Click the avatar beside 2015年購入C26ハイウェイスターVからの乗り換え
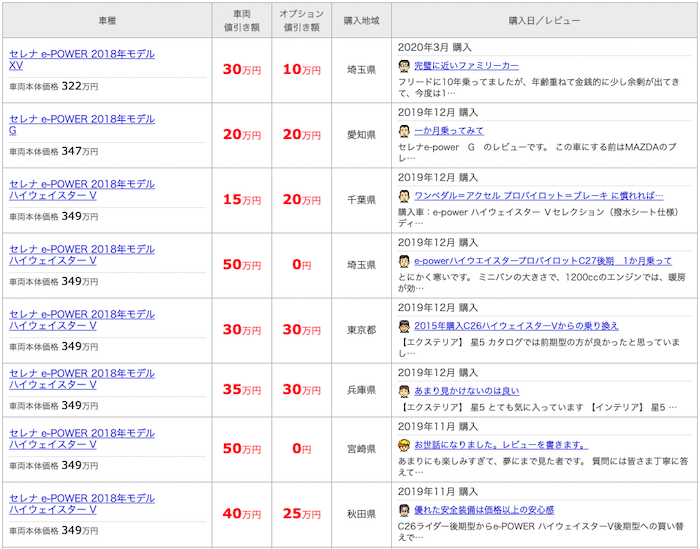 [404, 326]
